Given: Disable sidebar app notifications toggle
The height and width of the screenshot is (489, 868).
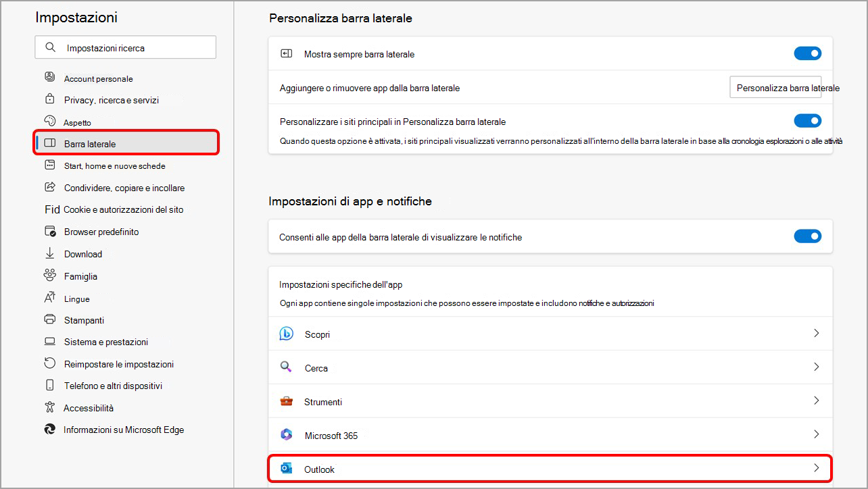Looking at the screenshot, I should pyautogui.click(x=808, y=236).
